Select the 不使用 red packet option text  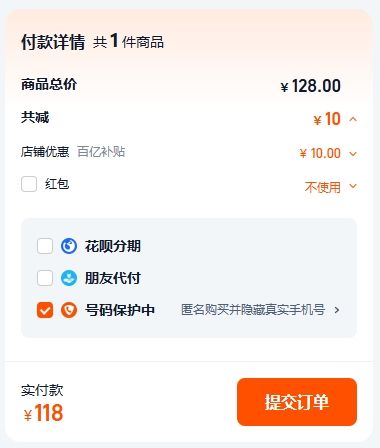323,187
